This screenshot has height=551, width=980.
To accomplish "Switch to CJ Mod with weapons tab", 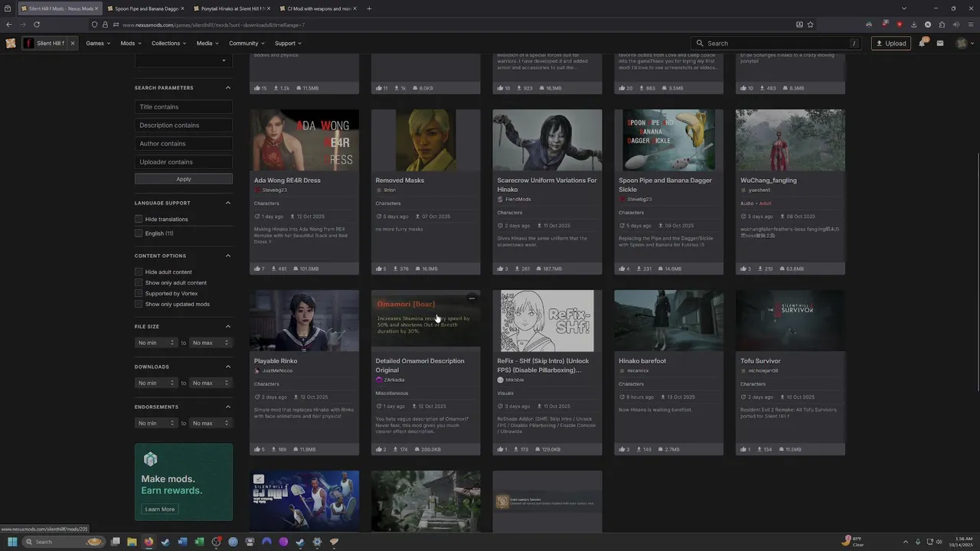I will pyautogui.click(x=319, y=8).
